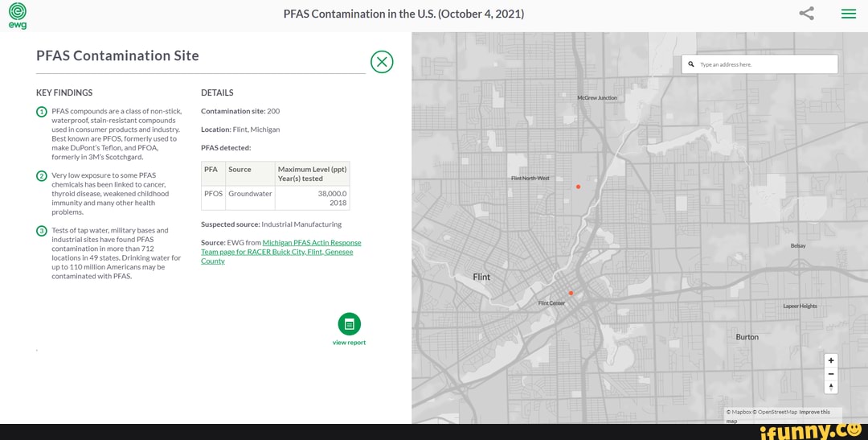868x440 pixels.
Task: Click the DETAILS heading
Action: tap(217, 93)
